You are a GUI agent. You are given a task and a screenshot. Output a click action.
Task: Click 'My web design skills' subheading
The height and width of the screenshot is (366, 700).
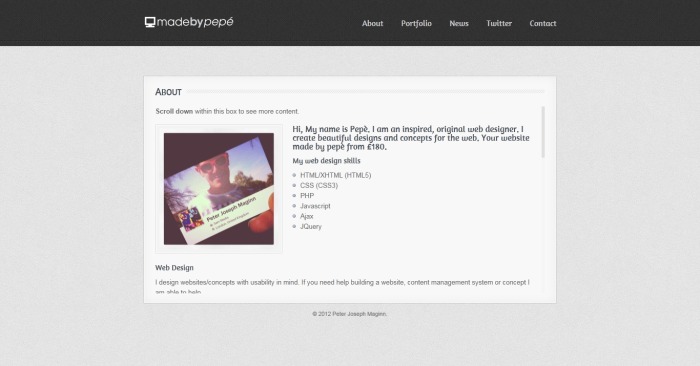(x=326, y=161)
